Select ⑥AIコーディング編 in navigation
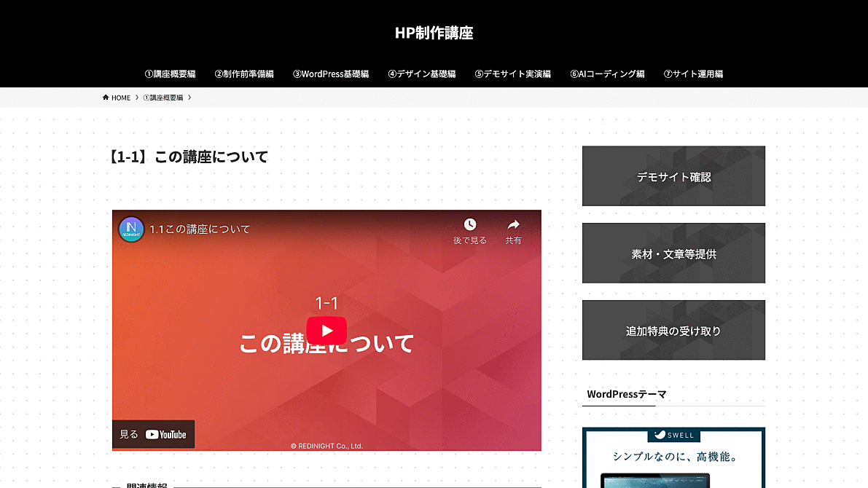The height and width of the screenshot is (488, 868). [607, 74]
